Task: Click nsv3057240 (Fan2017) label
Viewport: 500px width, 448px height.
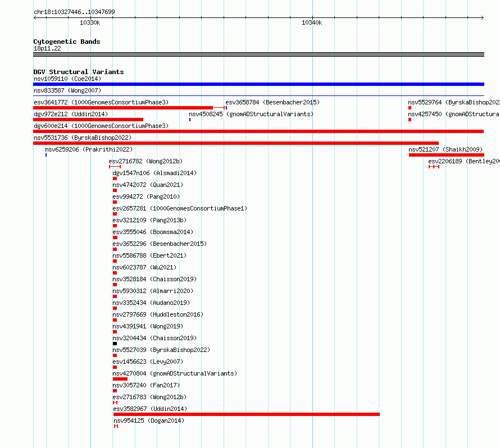Action: tap(146, 385)
